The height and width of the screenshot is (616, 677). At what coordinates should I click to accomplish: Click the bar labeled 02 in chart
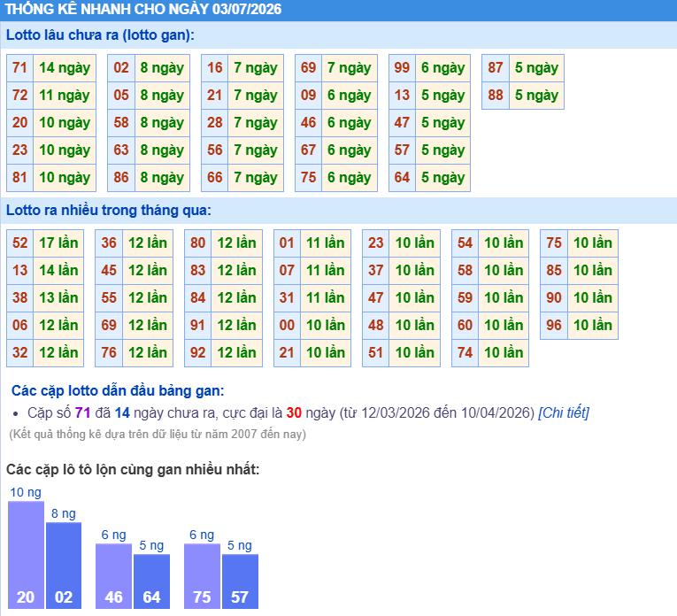click(x=64, y=566)
